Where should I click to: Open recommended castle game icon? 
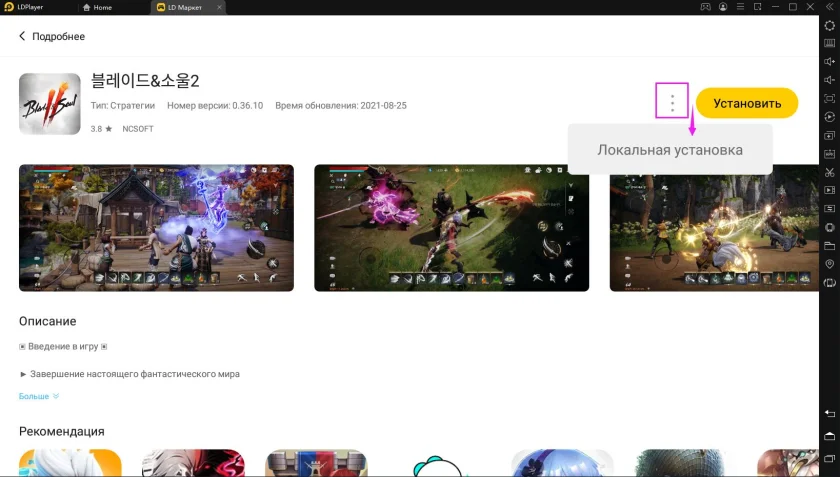(x=316, y=463)
